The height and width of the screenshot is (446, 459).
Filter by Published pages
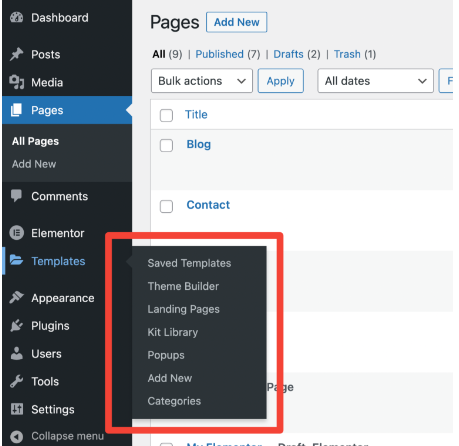tap(219, 54)
